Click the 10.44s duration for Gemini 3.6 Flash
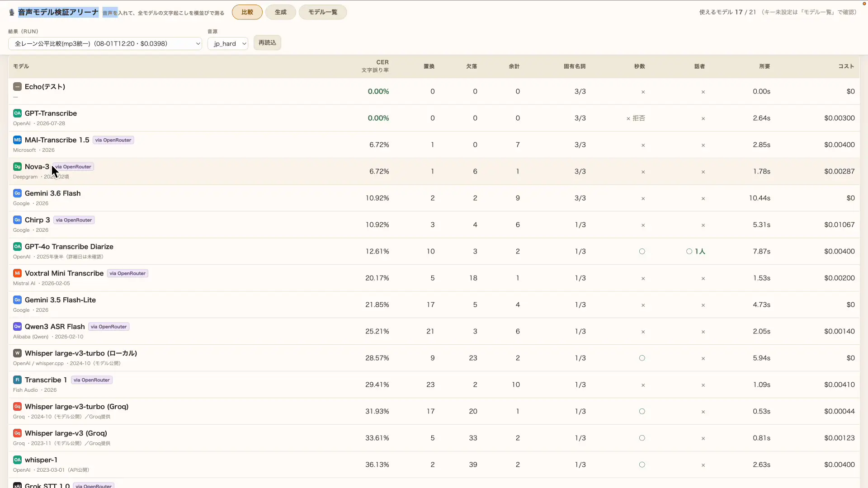Screen dimensions: 868x488 [x=759, y=198]
